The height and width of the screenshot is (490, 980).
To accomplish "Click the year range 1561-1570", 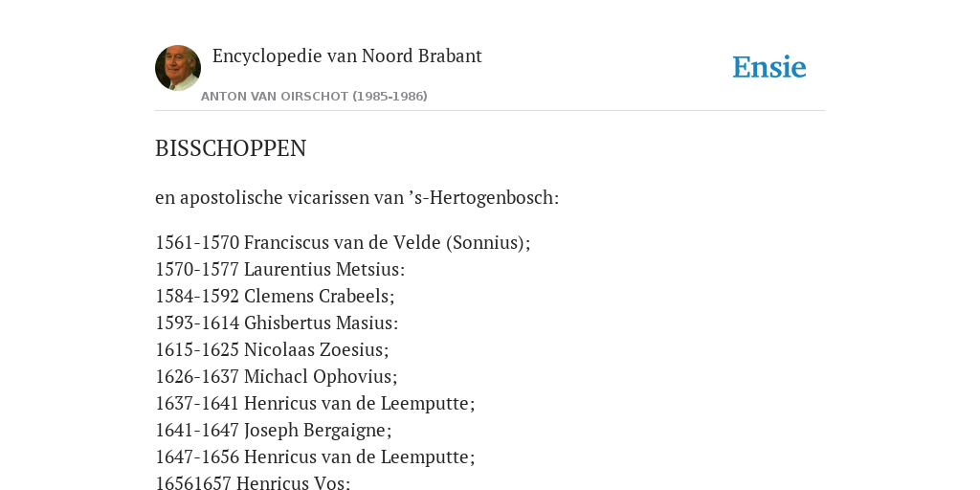I will pos(197,242).
